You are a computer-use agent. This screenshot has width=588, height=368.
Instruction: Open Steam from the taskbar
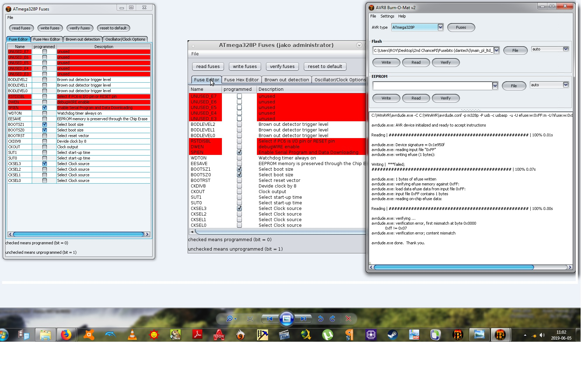pyautogui.click(x=392, y=335)
